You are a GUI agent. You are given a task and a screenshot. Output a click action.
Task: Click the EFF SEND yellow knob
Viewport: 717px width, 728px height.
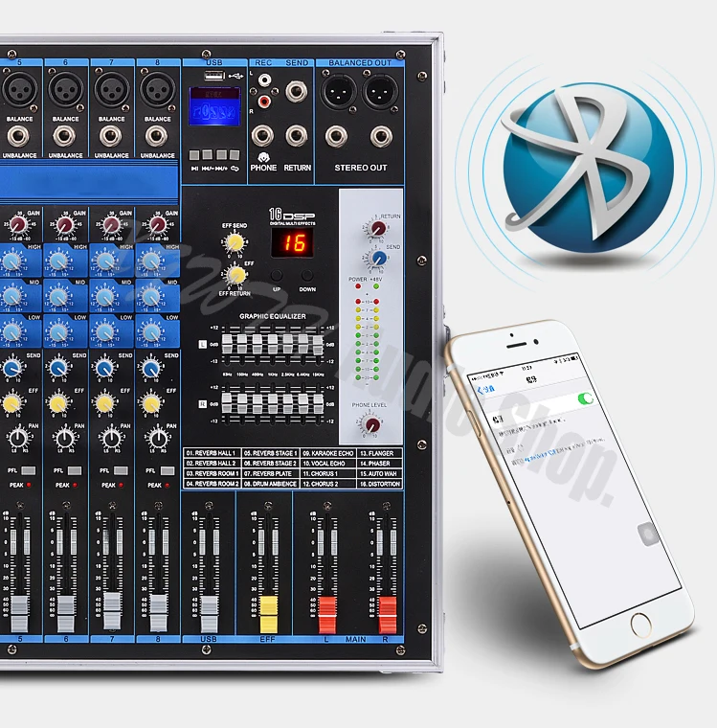coord(235,242)
